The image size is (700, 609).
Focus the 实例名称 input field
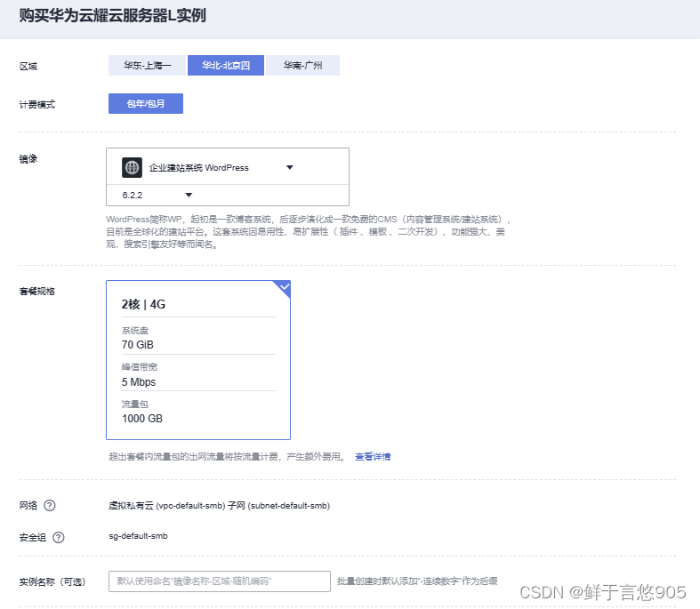(220, 581)
